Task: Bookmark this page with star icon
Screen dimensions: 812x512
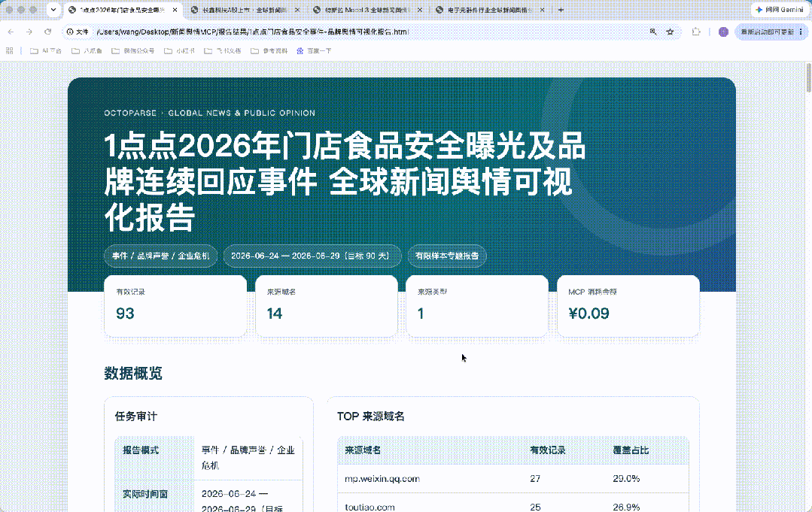Action: pos(670,32)
